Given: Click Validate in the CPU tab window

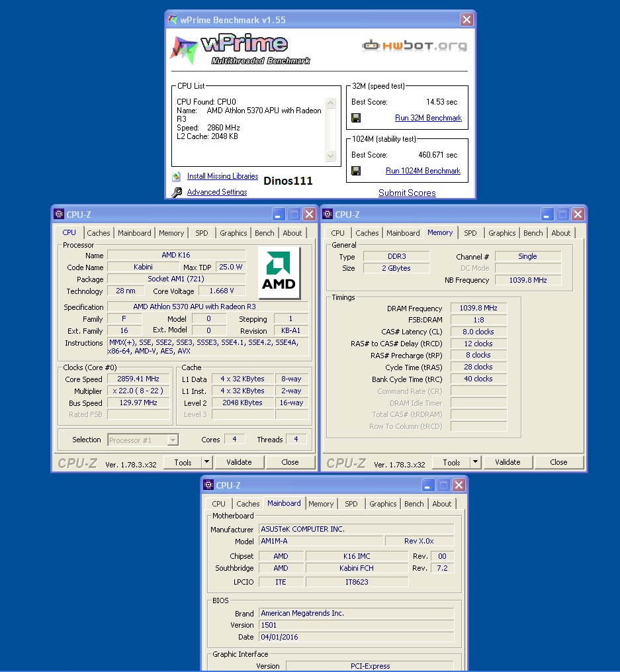Looking at the screenshot, I should [x=239, y=462].
